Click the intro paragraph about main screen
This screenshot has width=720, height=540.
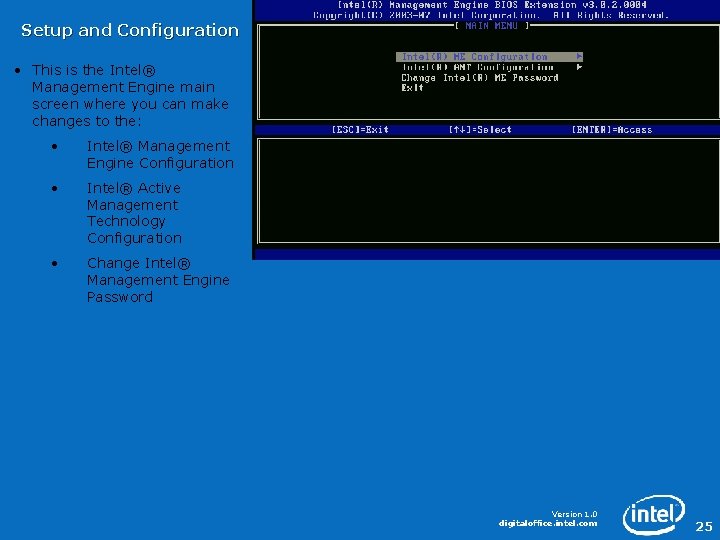[130, 96]
